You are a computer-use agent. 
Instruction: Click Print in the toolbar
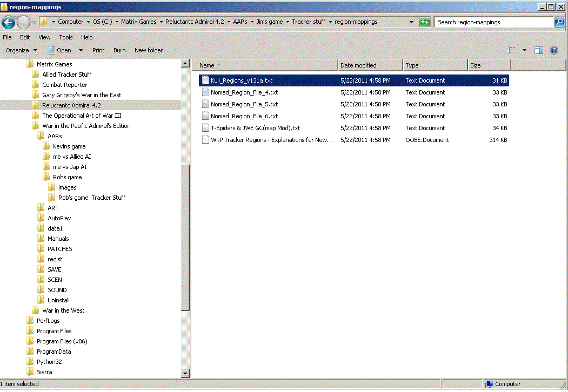click(98, 50)
